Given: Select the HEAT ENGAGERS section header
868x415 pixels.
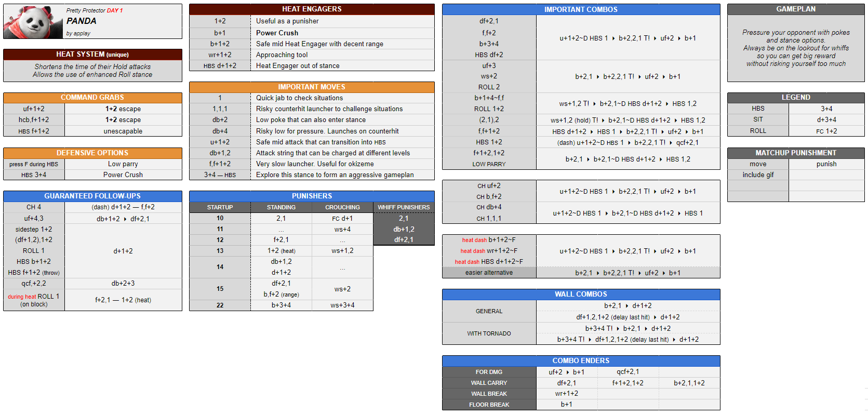Looking at the screenshot, I should (312, 9).
